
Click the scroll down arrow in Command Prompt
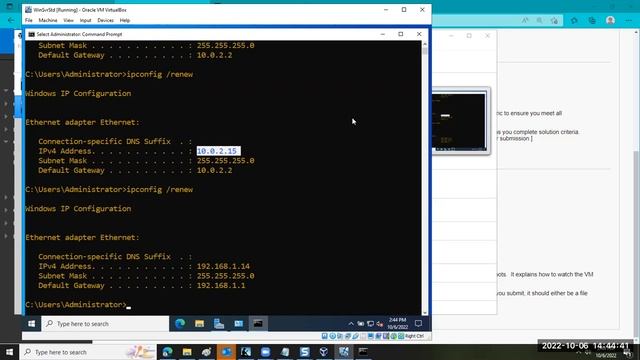tap(425, 312)
